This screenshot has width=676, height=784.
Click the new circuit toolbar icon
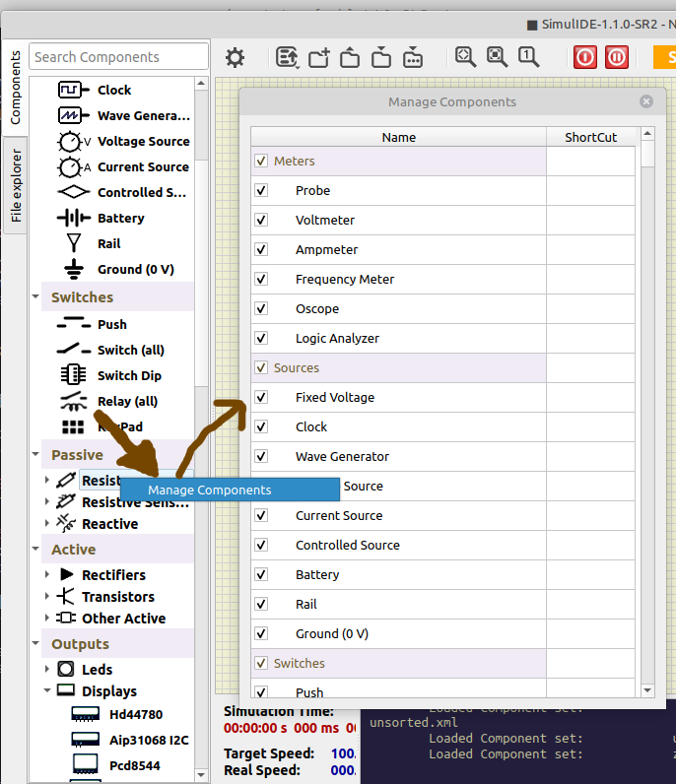pyautogui.click(x=318, y=57)
